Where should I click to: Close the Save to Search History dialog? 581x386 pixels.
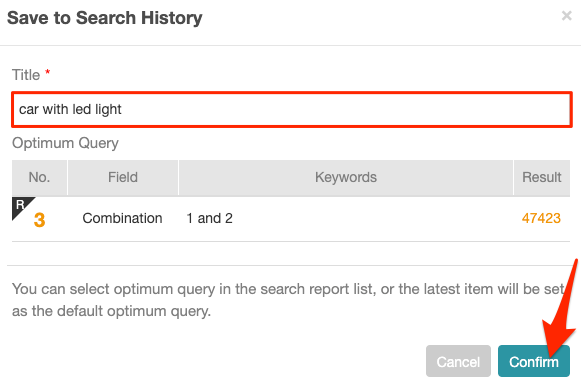pyautogui.click(x=567, y=16)
